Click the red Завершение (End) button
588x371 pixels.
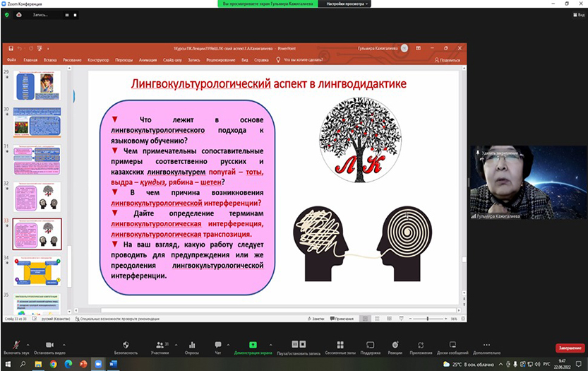(x=569, y=348)
